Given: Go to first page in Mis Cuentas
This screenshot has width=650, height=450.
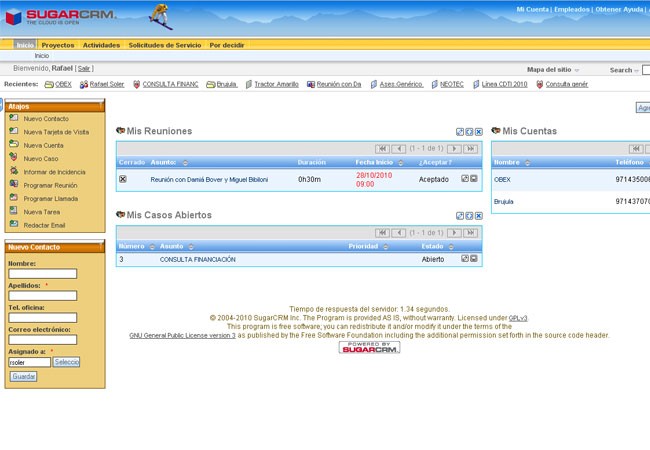Looking at the screenshot, I should (x=636, y=149).
